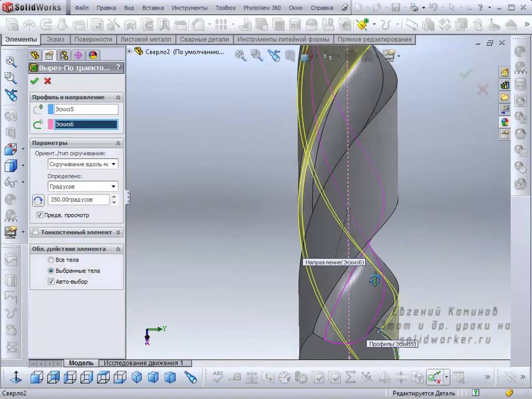Switch to the Эскиз tab
Image resolution: width=532 pixels, height=399 pixels.
coord(55,39)
